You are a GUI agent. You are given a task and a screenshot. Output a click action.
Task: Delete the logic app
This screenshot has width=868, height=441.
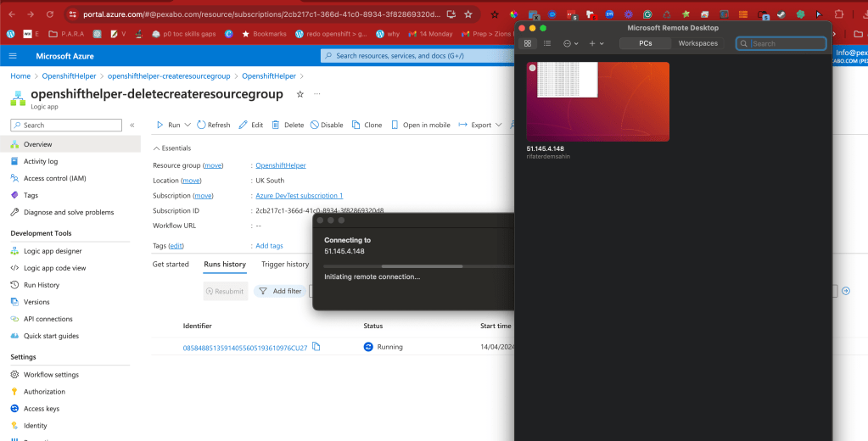pos(288,125)
